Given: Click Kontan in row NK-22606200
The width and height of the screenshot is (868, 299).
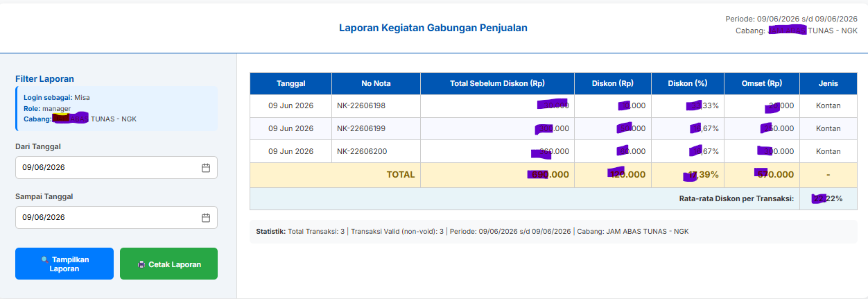Looking at the screenshot, I should coord(828,151).
